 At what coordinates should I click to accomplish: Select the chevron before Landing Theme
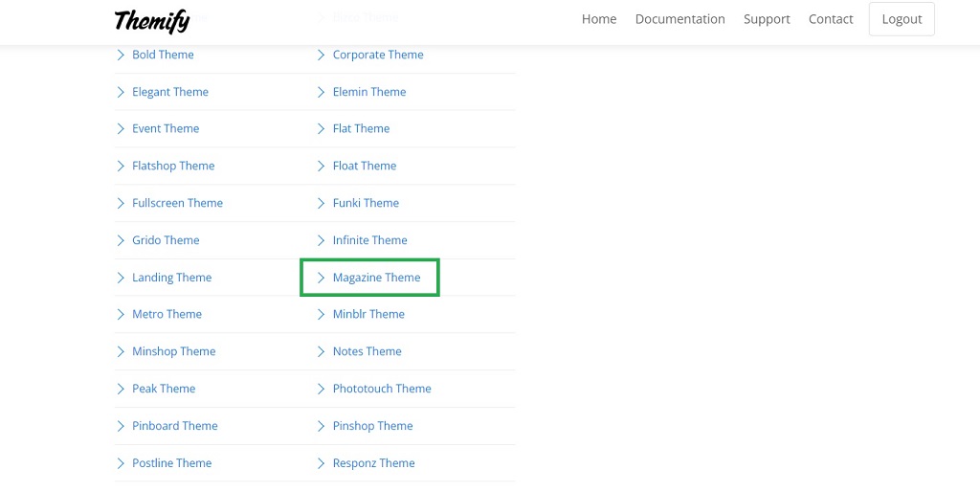point(121,278)
